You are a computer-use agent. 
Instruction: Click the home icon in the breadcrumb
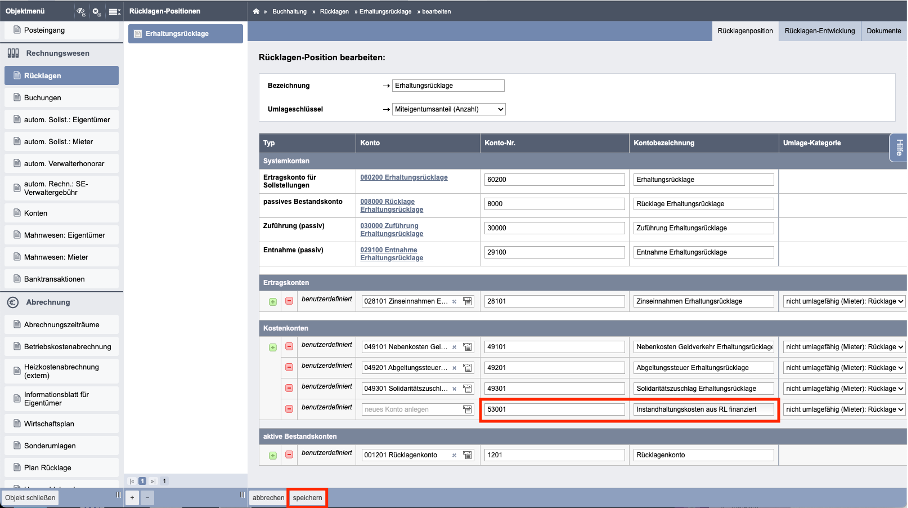pos(256,11)
